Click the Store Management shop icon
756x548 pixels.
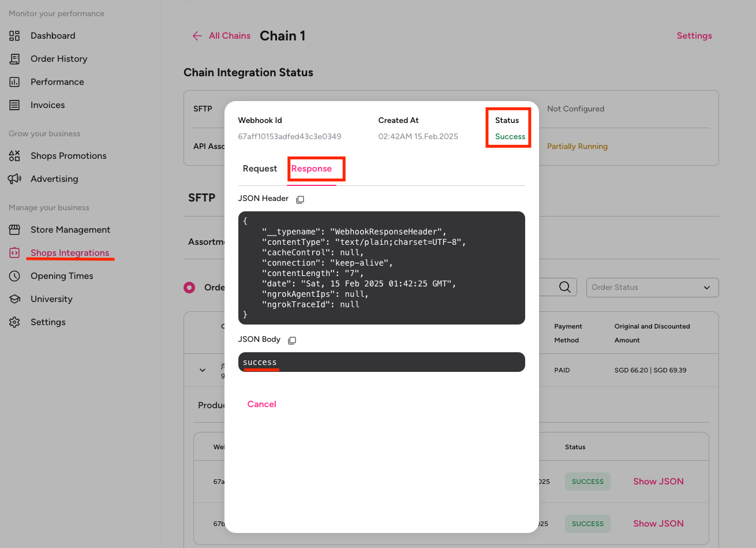point(14,230)
